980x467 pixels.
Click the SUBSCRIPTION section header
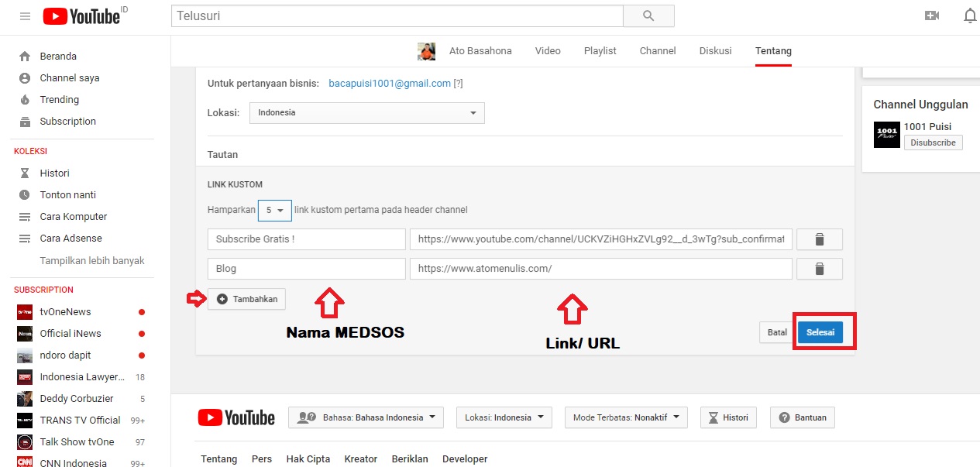coord(43,290)
